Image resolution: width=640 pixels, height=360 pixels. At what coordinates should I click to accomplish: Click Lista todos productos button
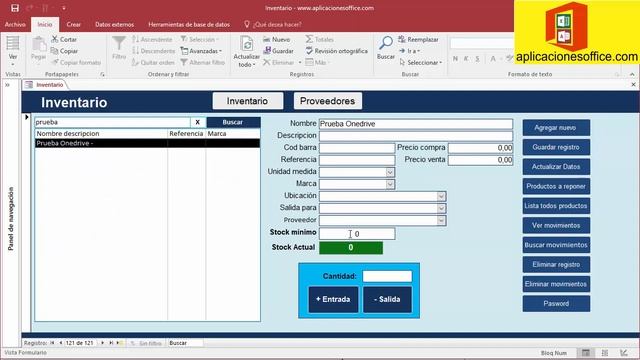(x=556, y=206)
